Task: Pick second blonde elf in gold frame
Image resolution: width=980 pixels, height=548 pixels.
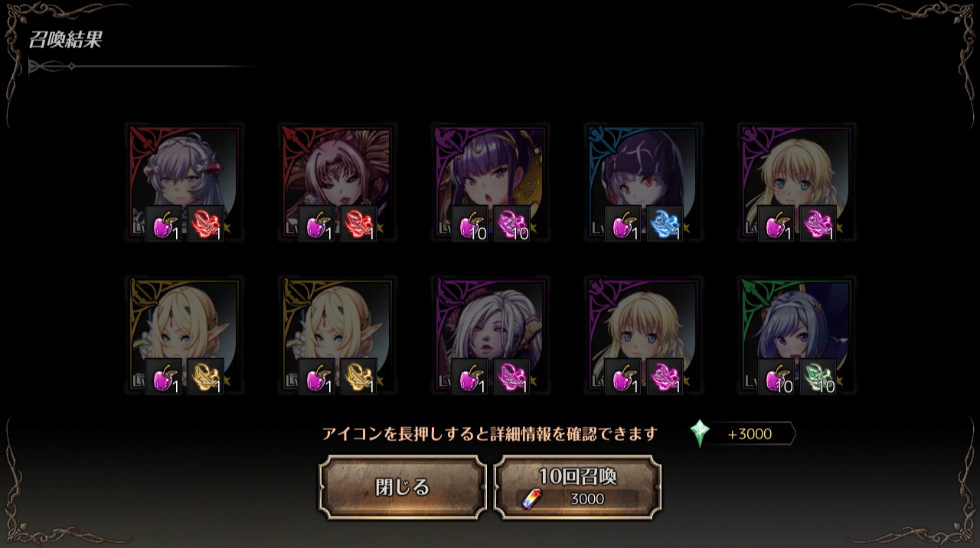Action: pyautogui.click(x=337, y=335)
